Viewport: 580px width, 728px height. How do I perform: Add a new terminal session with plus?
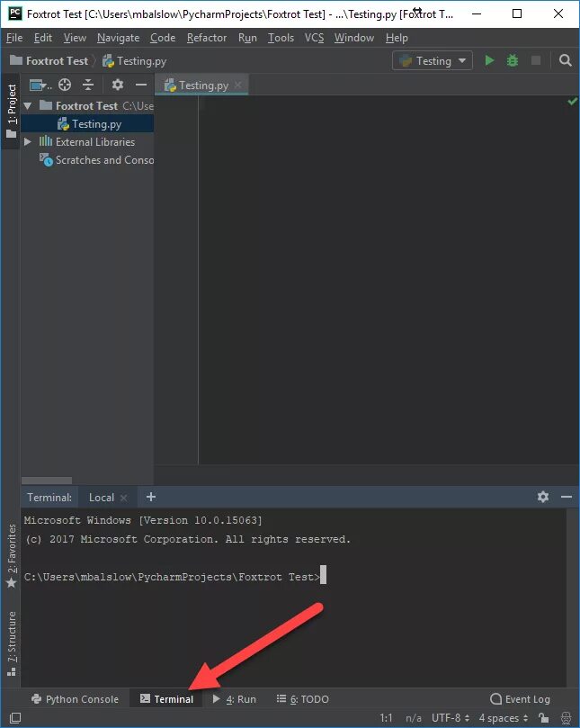151,497
